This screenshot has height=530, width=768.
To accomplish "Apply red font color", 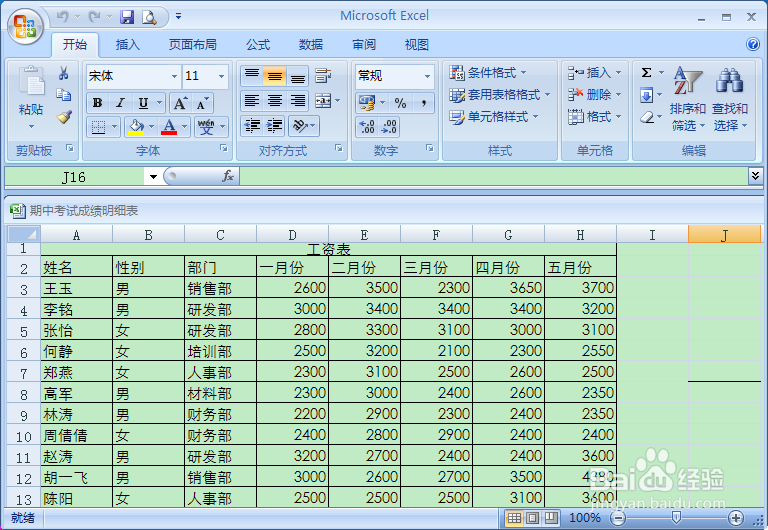I will (x=169, y=127).
